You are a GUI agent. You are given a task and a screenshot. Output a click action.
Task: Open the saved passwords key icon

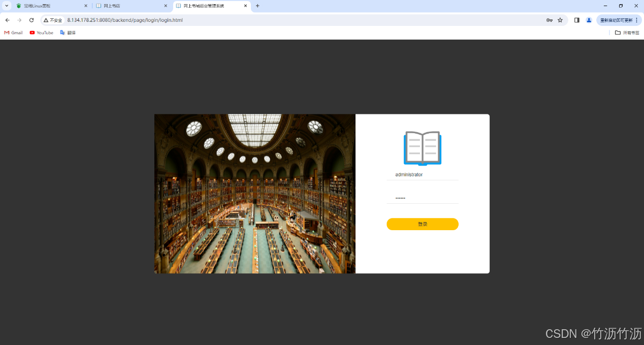(x=549, y=20)
